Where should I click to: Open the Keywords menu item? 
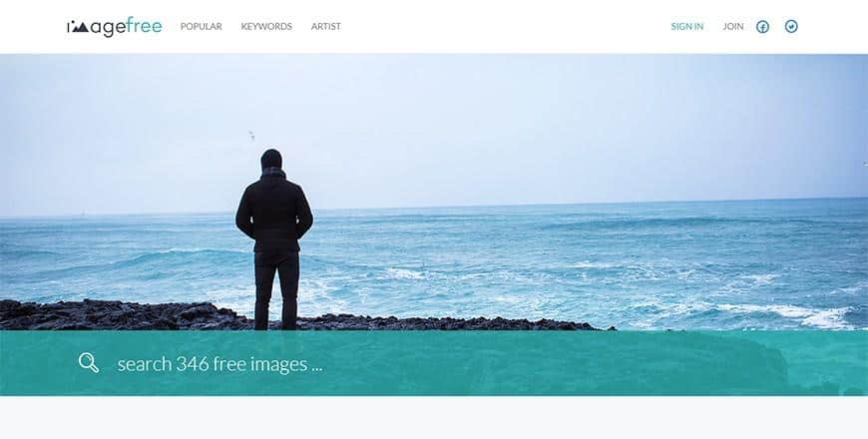click(x=266, y=27)
